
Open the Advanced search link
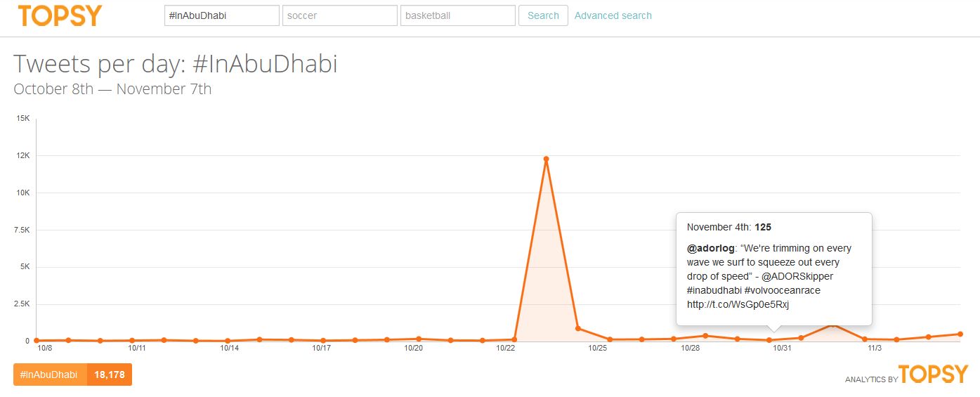click(x=613, y=15)
